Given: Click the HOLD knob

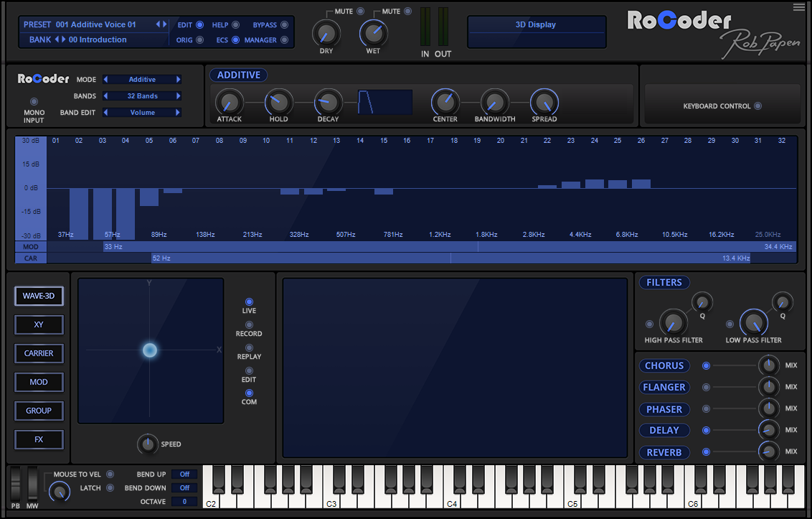Looking at the screenshot, I should 278,102.
